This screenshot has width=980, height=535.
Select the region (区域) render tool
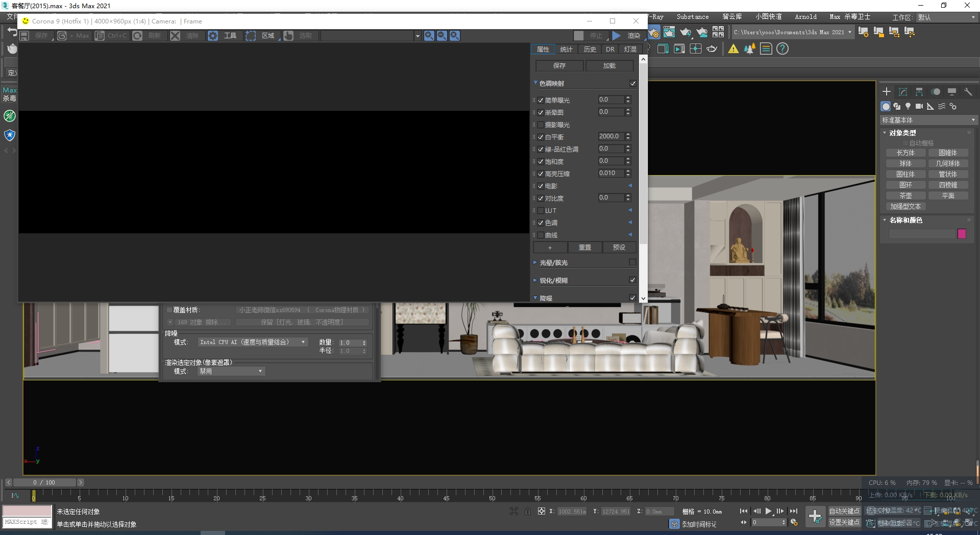[x=251, y=36]
